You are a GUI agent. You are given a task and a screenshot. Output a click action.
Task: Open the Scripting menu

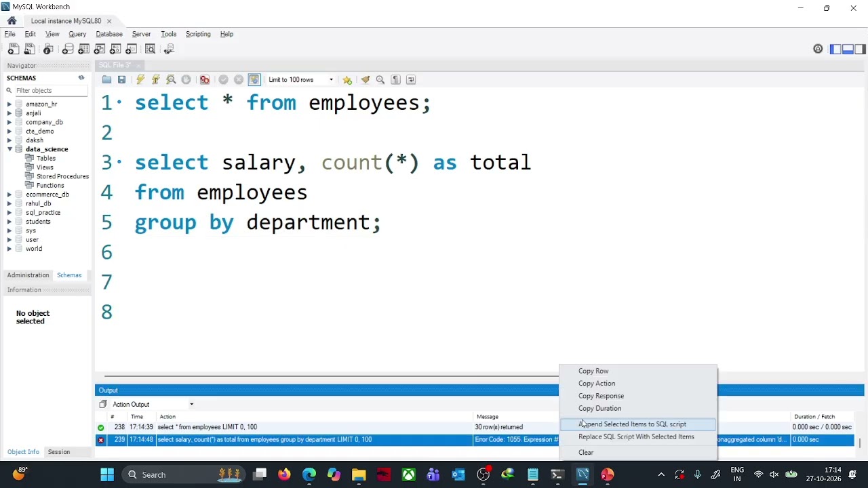pos(198,34)
